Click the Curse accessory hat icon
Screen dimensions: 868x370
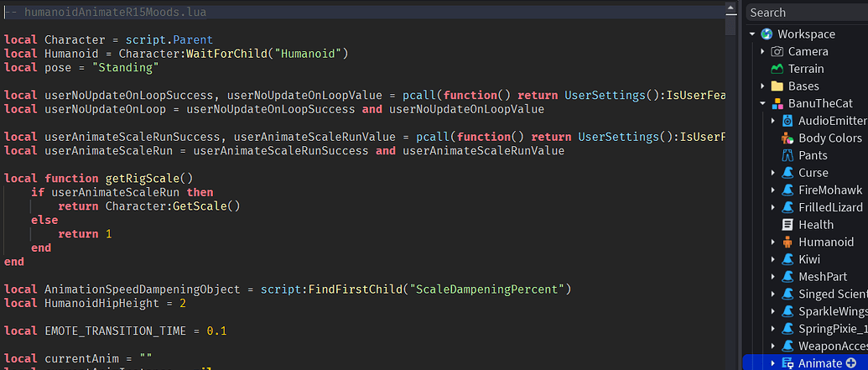[x=787, y=173]
